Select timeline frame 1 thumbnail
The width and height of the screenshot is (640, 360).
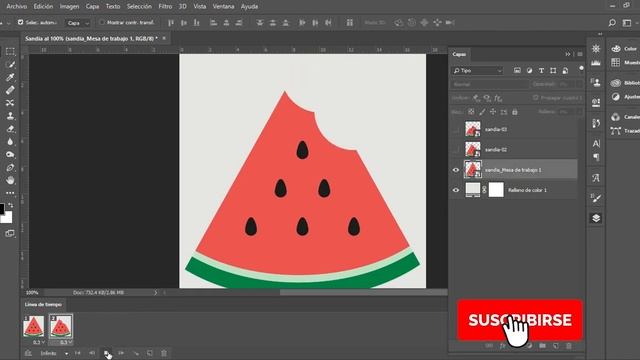coord(33,327)
